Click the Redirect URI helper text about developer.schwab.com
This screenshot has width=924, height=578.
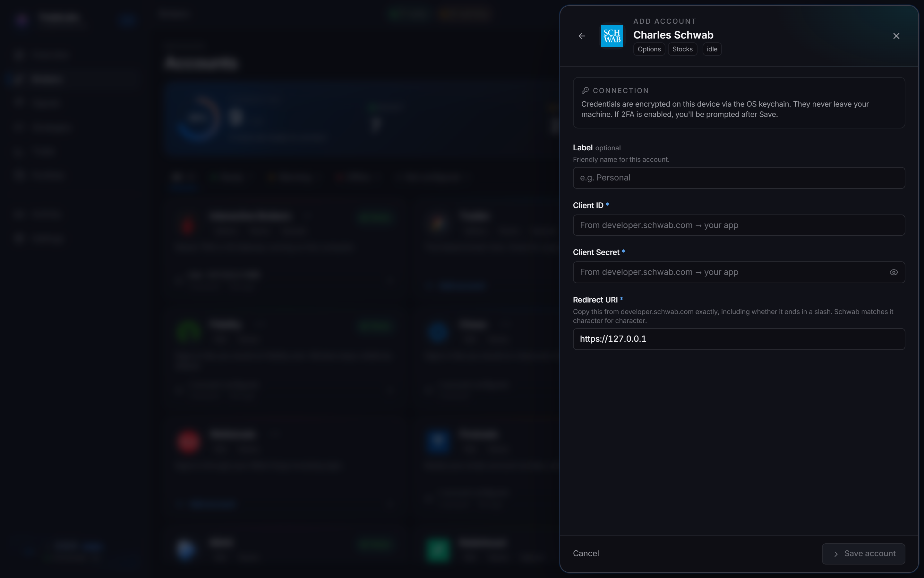point(733,316)
